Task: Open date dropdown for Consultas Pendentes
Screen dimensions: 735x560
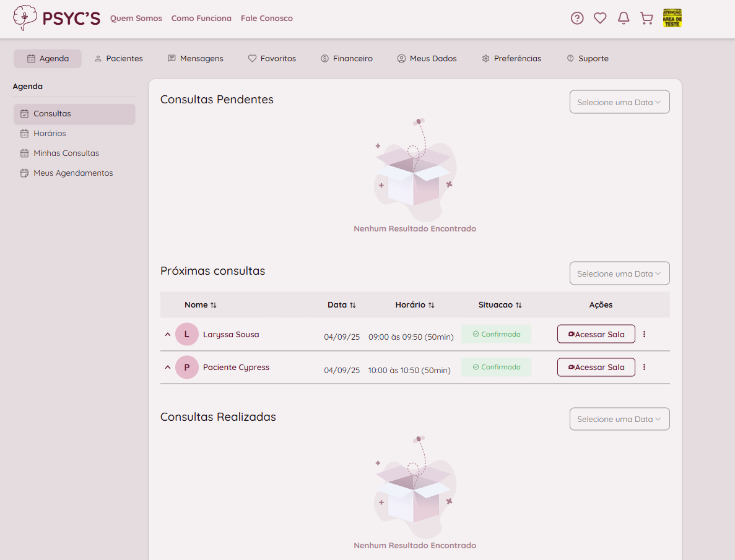Action: [x=619, y=102]
